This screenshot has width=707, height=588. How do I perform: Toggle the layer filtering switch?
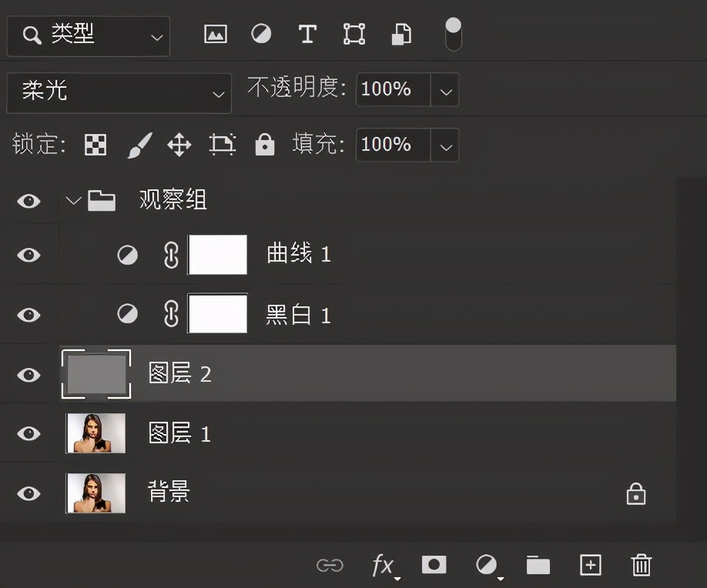(x=453, y=34)
